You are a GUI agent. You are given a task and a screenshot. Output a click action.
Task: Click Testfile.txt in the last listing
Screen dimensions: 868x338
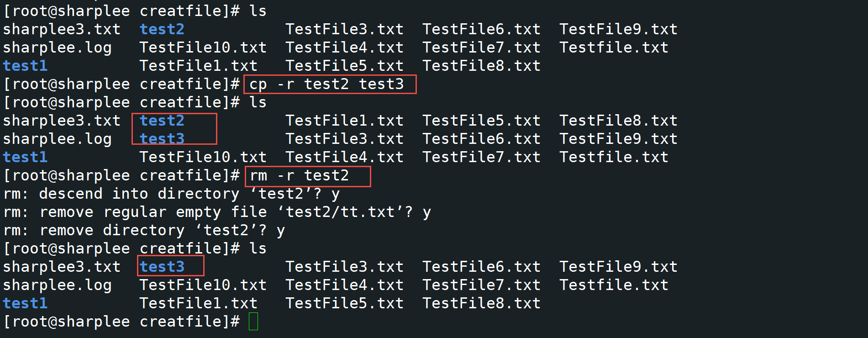tap(614, 285)
